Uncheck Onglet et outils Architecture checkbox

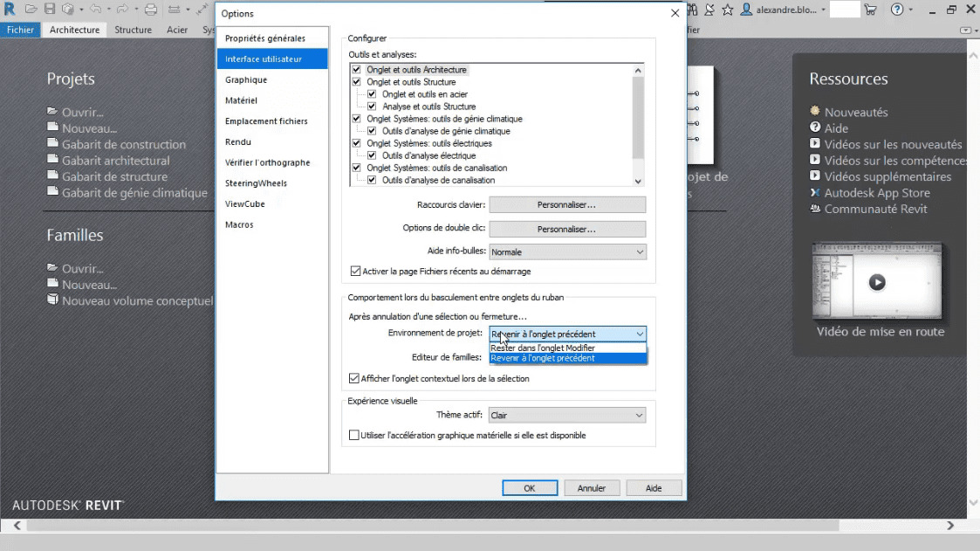point(356,70)
